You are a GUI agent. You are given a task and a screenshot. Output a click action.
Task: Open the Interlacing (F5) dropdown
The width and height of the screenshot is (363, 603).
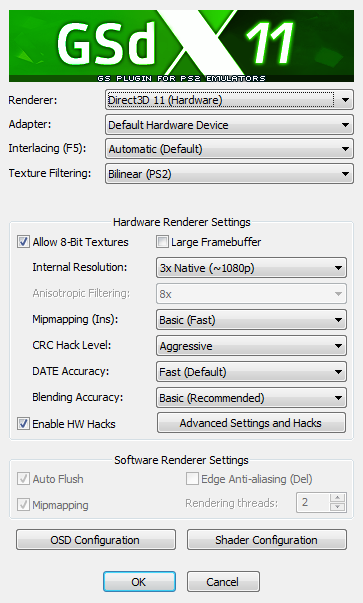[x=229, y=149]
